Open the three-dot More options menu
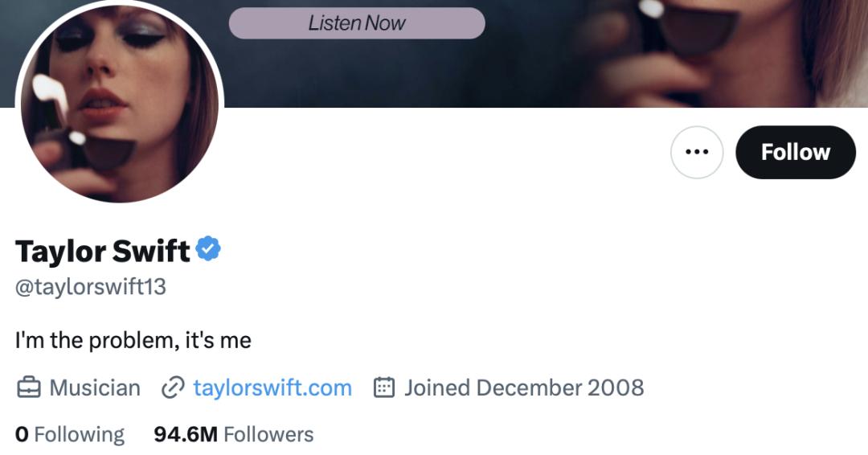Viewport: 868px width, 455px height. (697, 152)
